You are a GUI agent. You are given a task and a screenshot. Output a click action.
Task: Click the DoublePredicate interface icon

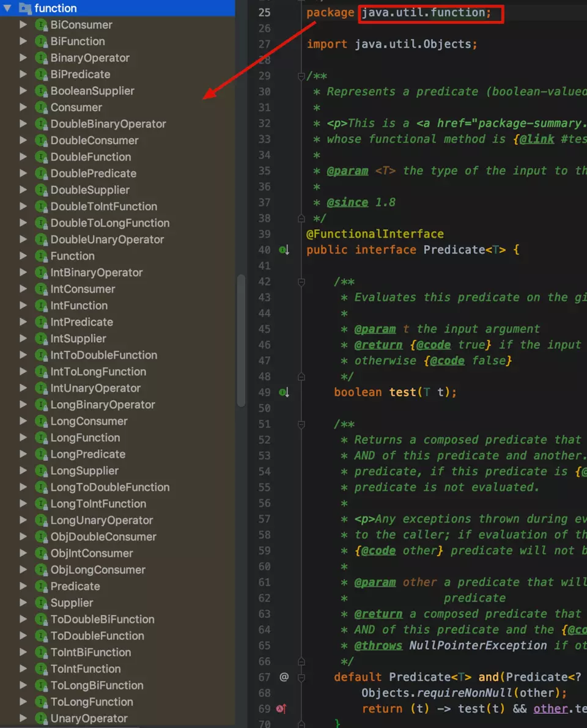coord(42,173)
